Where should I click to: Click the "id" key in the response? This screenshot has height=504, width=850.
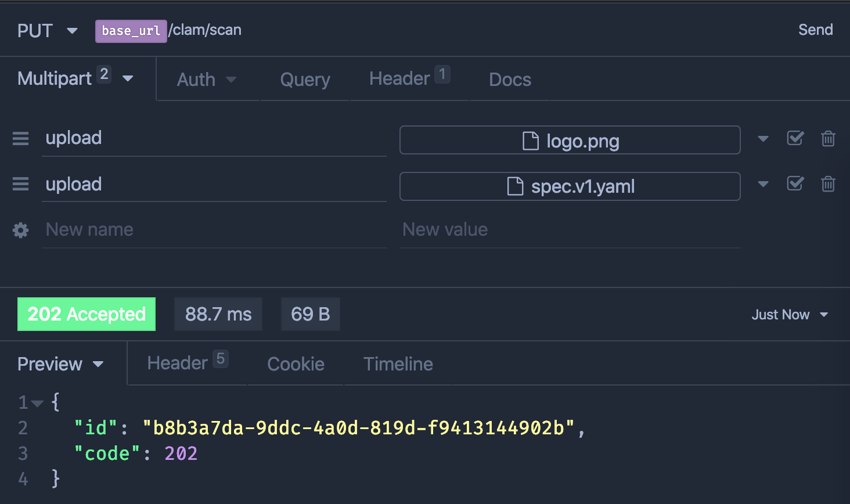tap(96, 428)
